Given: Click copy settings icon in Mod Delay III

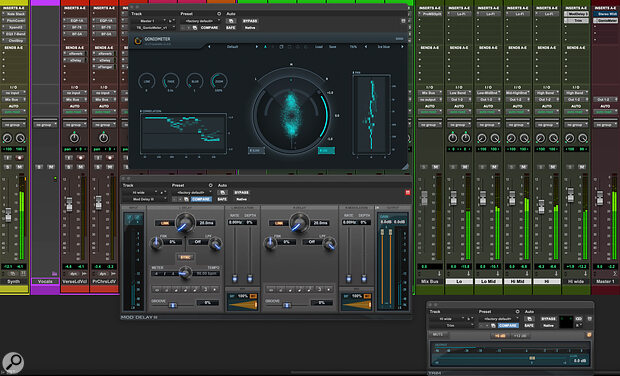Looking at the screenshot, I should click(x=186, y=199).
